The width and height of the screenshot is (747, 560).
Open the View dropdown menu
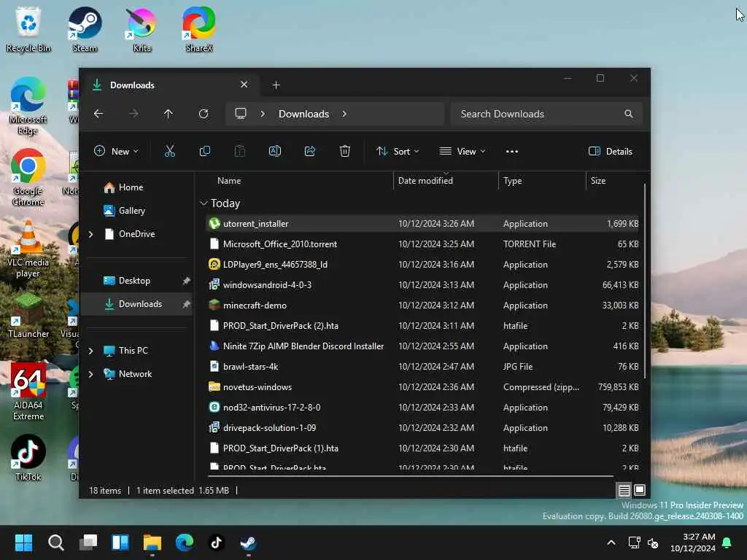pos(462,152)
